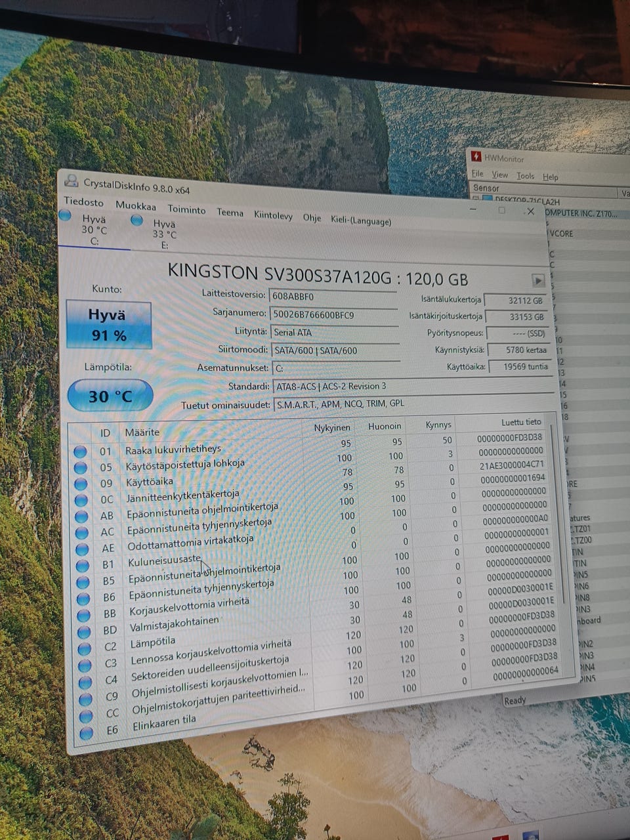Click the Standardi field ATA8-ACS
The width and height of the screenshot is (630, 840).
coord(413,386)
